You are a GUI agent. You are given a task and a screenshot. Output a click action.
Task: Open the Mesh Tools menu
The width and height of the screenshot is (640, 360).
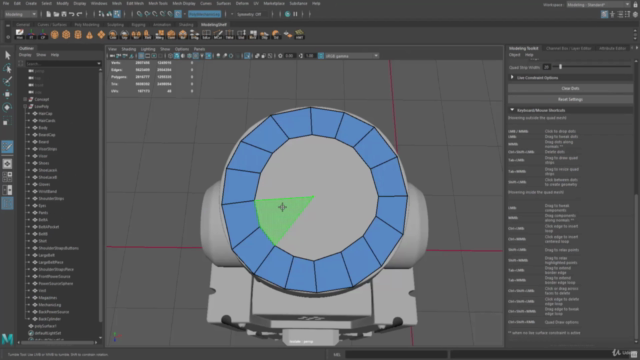(158, 3)
